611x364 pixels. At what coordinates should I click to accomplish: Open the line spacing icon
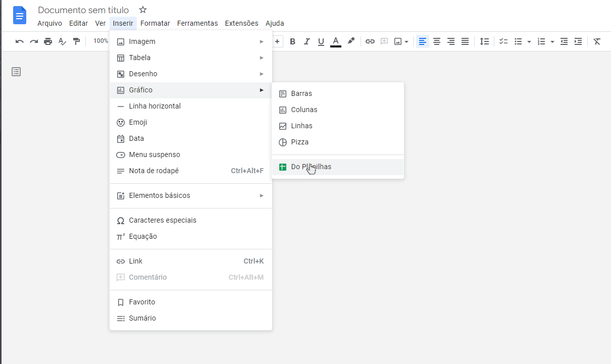tap(484, 41)
